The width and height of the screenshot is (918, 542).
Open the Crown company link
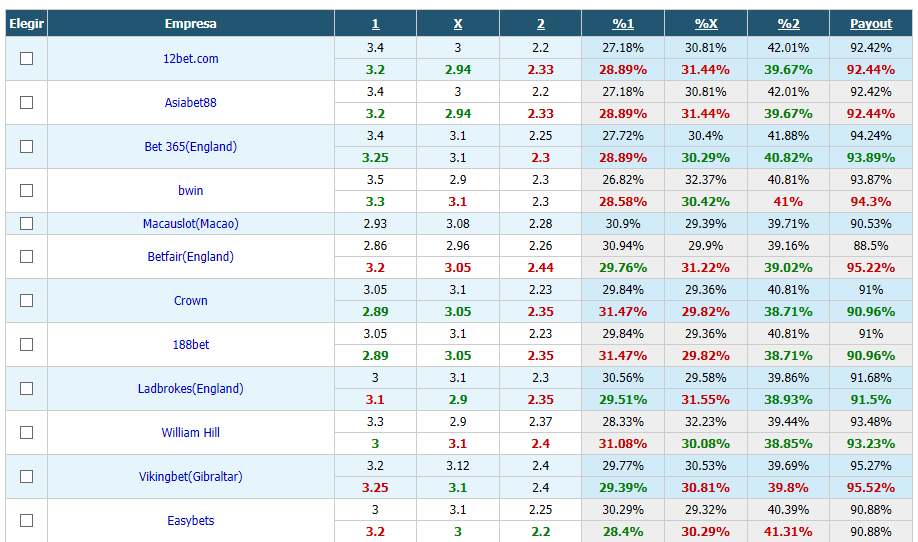pos(191,300)
